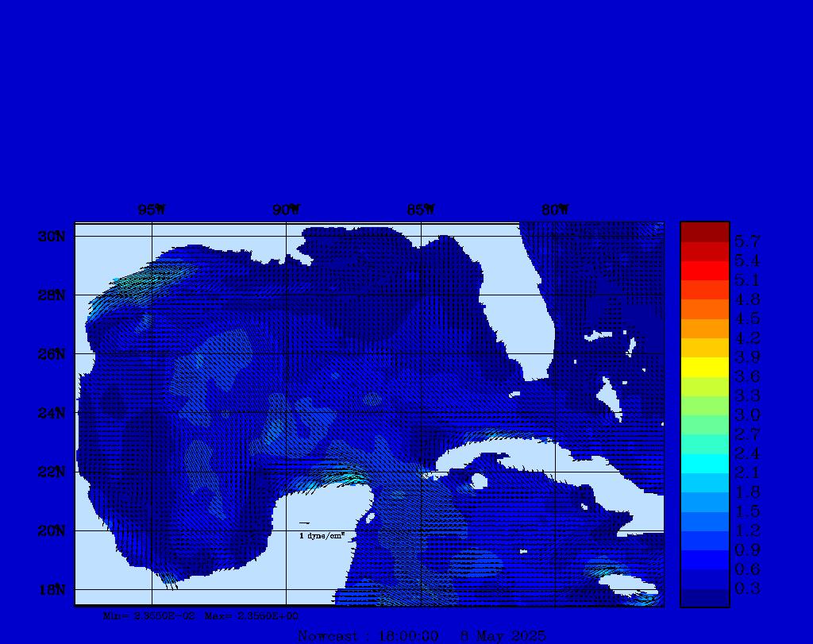Click the 24N latitude label
The height and width of the screenshot is (644, 813).
pos(53,413)
